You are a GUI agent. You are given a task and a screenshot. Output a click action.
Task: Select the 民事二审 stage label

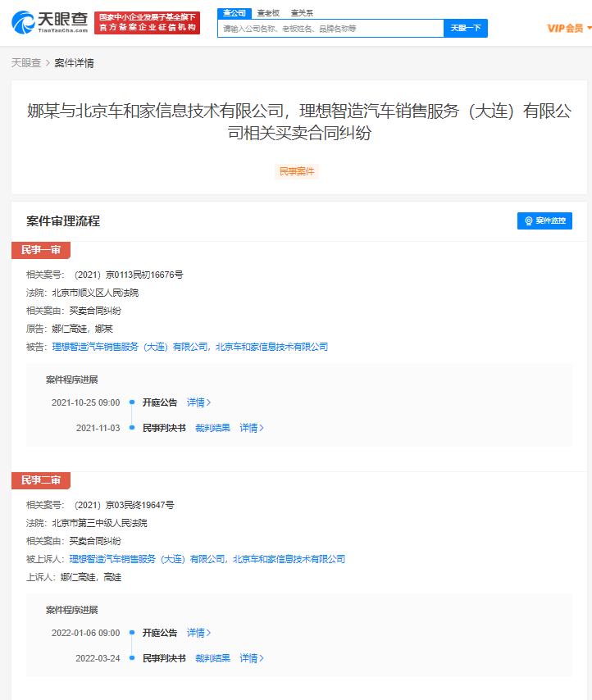click(41, 480)
